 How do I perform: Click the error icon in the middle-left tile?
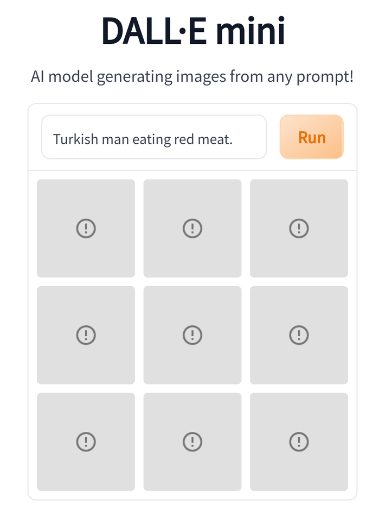point(86,335)
